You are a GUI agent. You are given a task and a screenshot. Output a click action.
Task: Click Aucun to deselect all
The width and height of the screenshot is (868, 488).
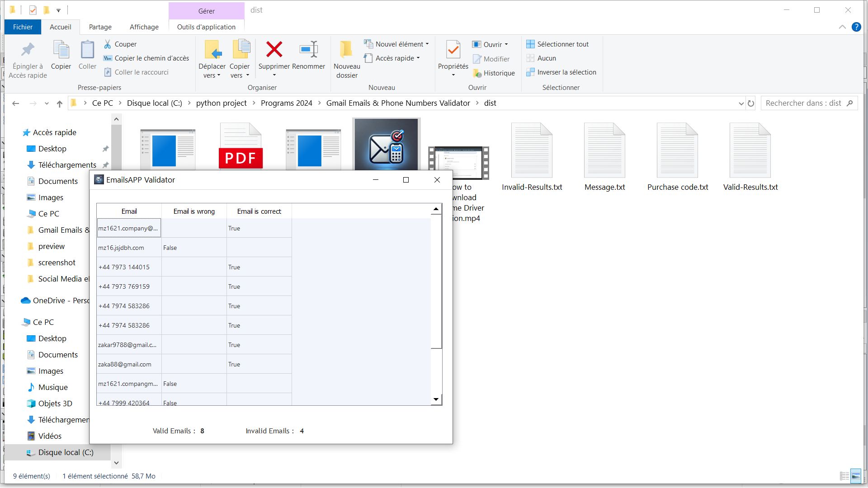[541, 58]
